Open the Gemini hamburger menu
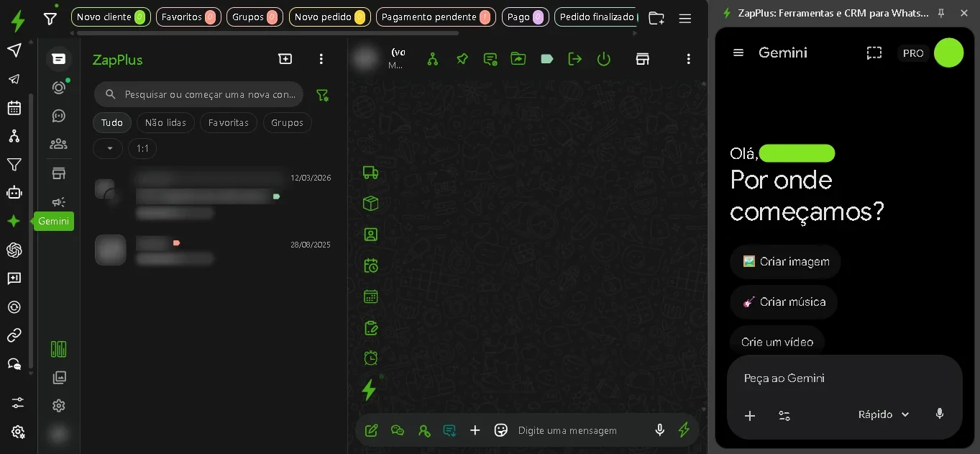The image size is (980, 454). 738,53
